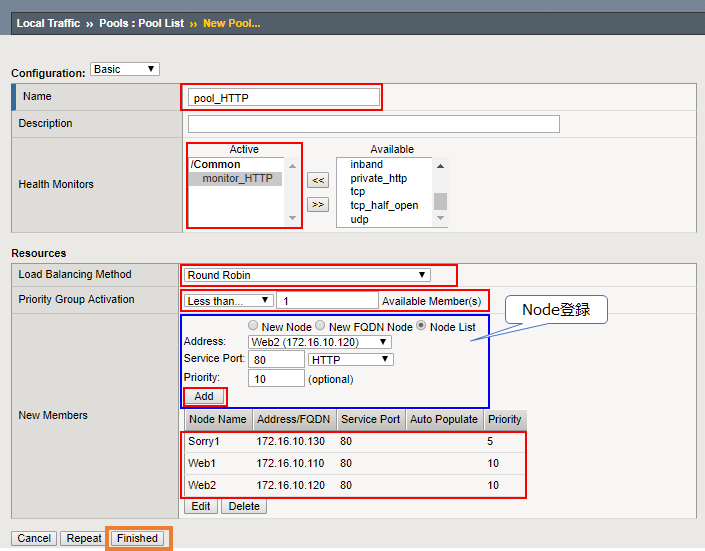Click Service Port column header

point(370,419)
